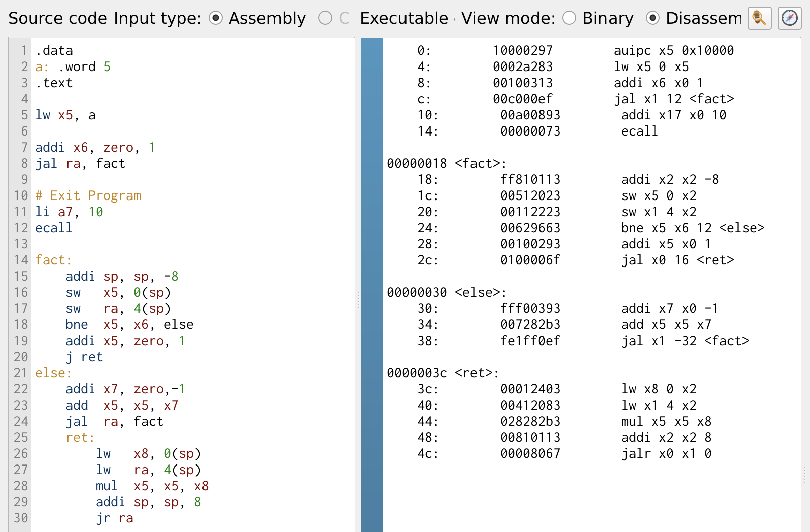Viewport: 810px width, 532px height.
Task: Click 'sw ra, 4(sp)' on line 17
Action: click(x=118, y=308)
